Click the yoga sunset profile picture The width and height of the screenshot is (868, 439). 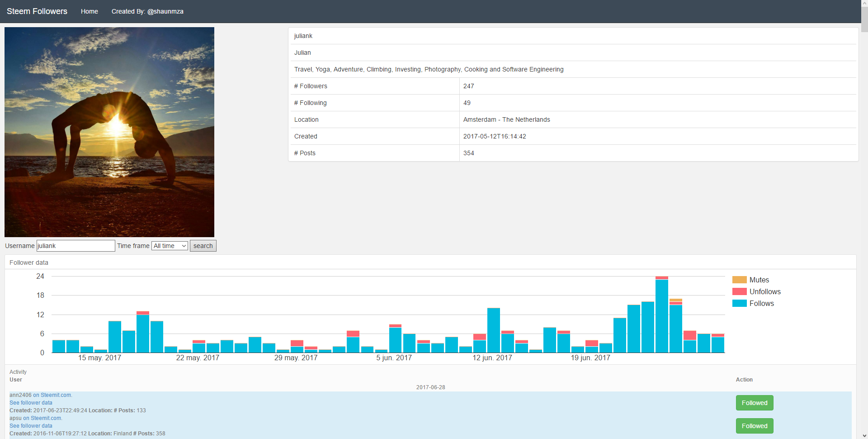(x=109, y=132)
